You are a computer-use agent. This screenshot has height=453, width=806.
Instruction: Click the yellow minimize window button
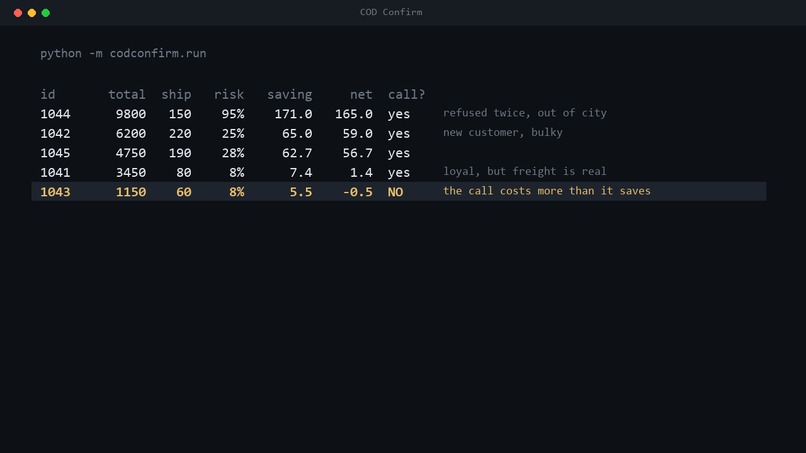[x=32, y=13]
